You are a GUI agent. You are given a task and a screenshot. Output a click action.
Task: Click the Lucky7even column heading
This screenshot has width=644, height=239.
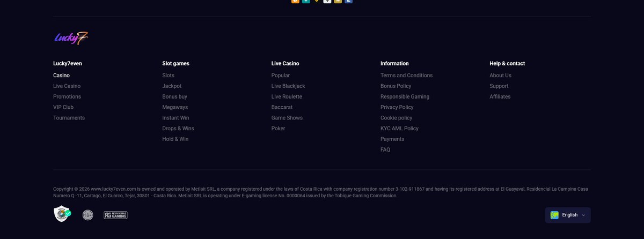coord(68,63)
